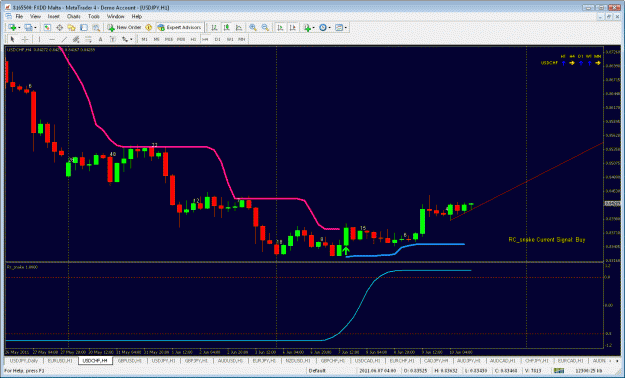Select the equidistant channel tool
Viewport: 625px width, 378px height.
(76, 39)
